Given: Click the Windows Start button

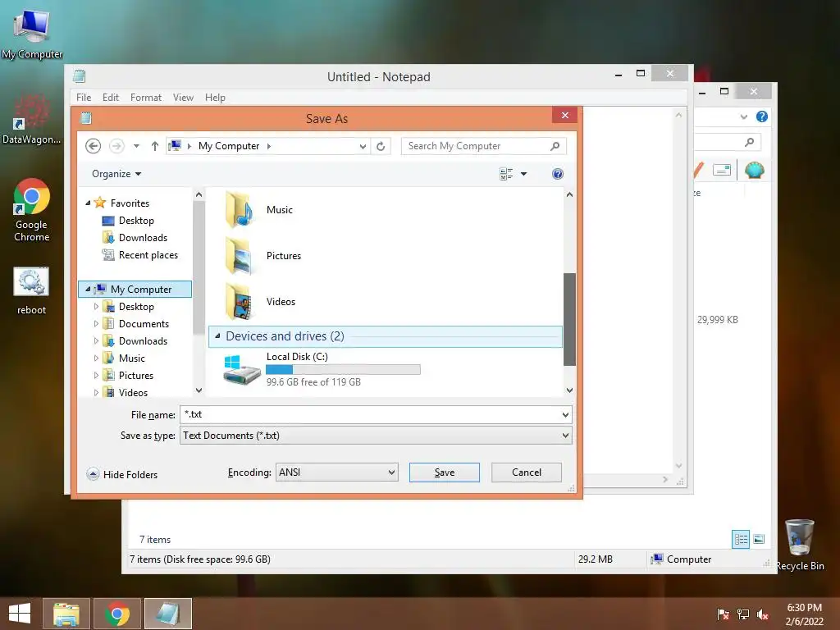Looking at the screenshot, I should coord(20,614).
